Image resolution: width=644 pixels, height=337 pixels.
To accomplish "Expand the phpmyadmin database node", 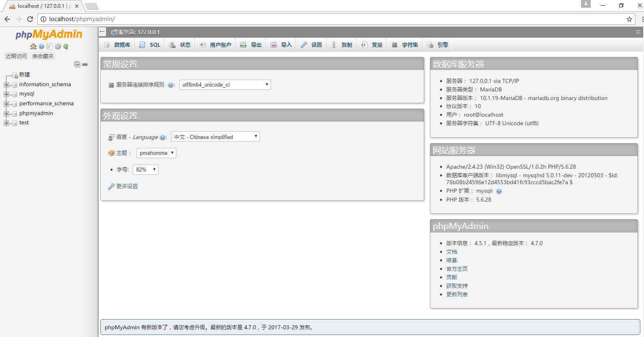I will 7,114.
